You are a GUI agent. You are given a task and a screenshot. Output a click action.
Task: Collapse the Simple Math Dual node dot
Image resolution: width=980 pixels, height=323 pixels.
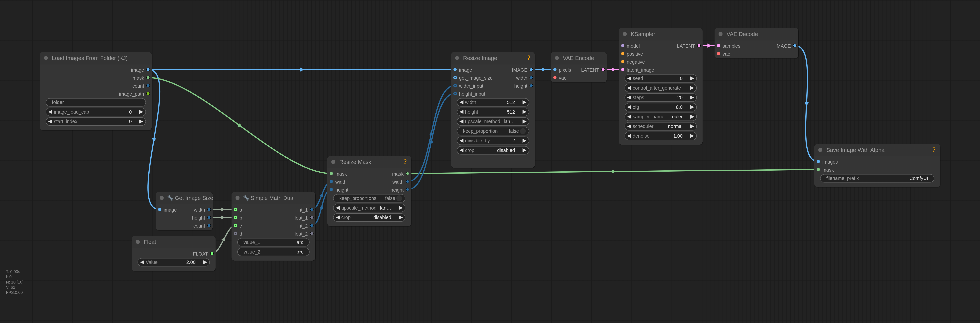click(x=237, y=198)
